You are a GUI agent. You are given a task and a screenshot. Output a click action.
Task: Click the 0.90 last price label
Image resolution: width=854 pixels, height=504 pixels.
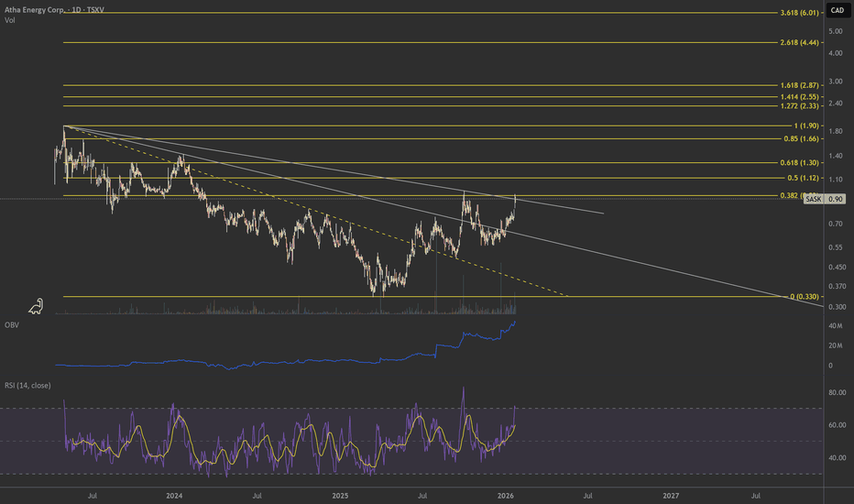tap(836, 200)
